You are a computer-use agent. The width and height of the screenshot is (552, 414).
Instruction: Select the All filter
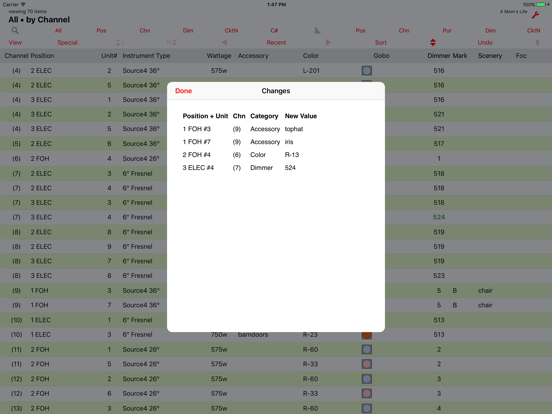click(x=58, y=31)
